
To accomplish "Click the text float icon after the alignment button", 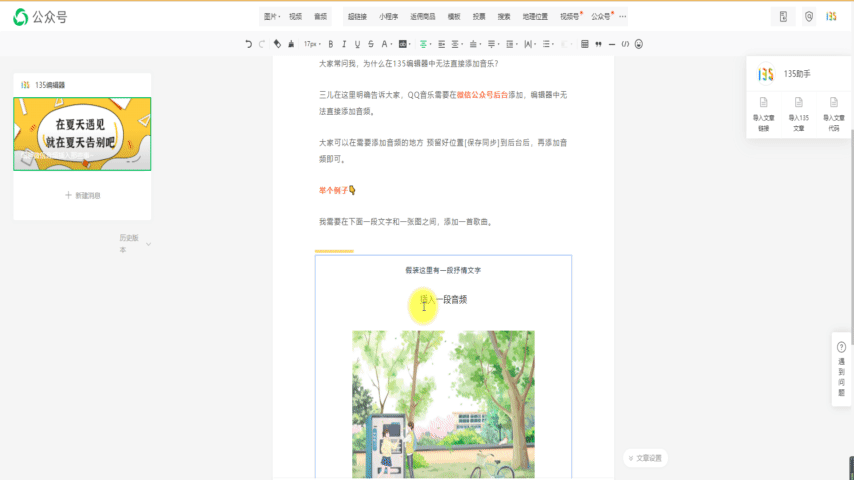I will 442,44.
